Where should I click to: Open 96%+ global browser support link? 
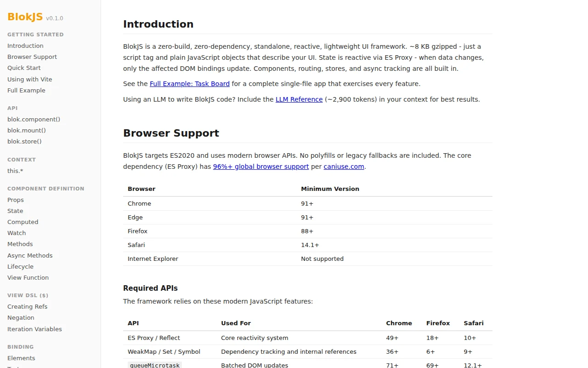click(261, 167)
